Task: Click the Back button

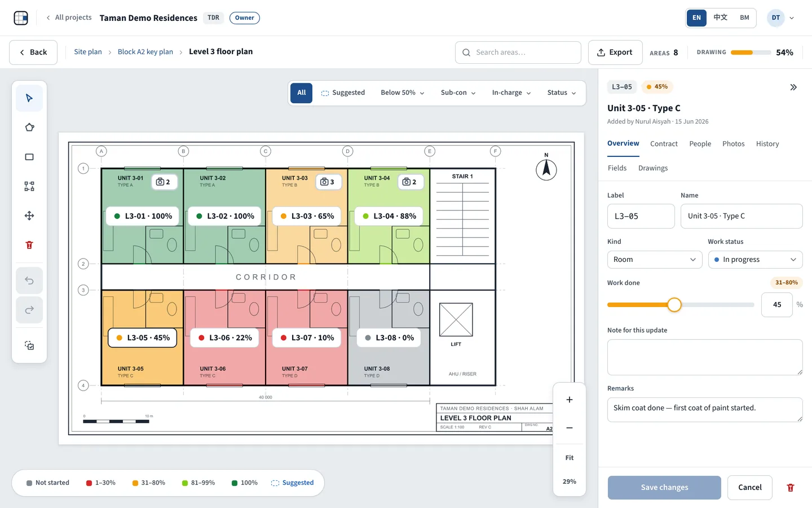Action: tap(33, 52)
